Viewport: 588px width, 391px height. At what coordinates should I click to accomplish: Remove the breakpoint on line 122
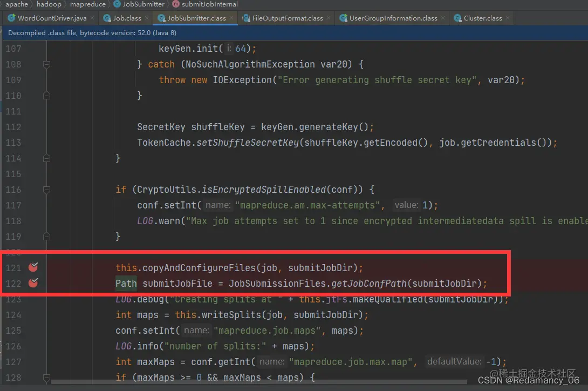point(33,282)
